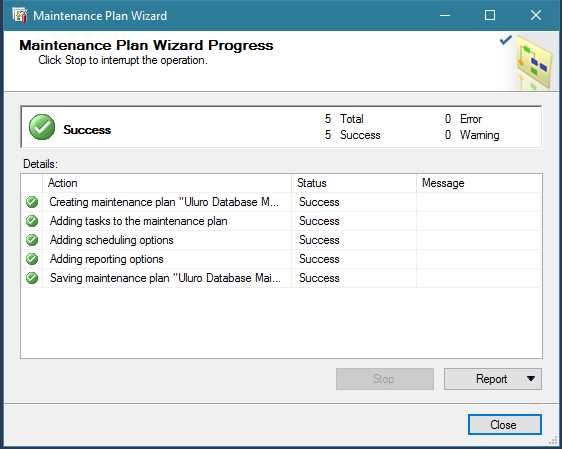562x449 pixels.
Task: Select the Adding scheduling options row
Action: [x=281, y=240]
